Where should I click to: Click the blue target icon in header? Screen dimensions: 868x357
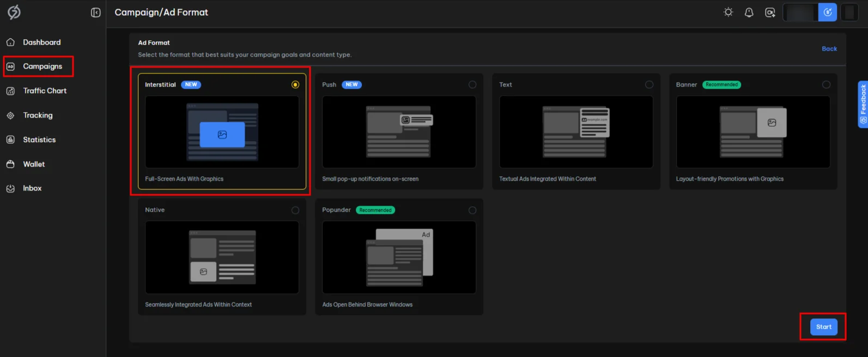tap(827, 12)
